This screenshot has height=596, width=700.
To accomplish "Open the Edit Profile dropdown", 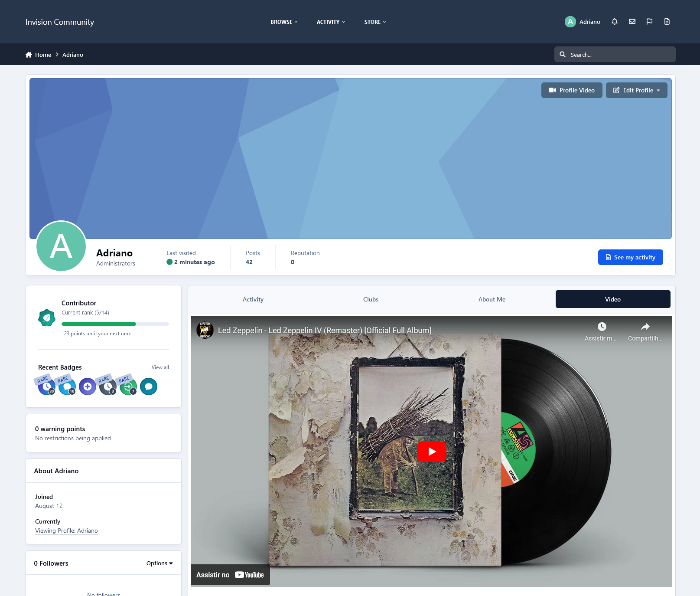I will [x=636, y=90].
